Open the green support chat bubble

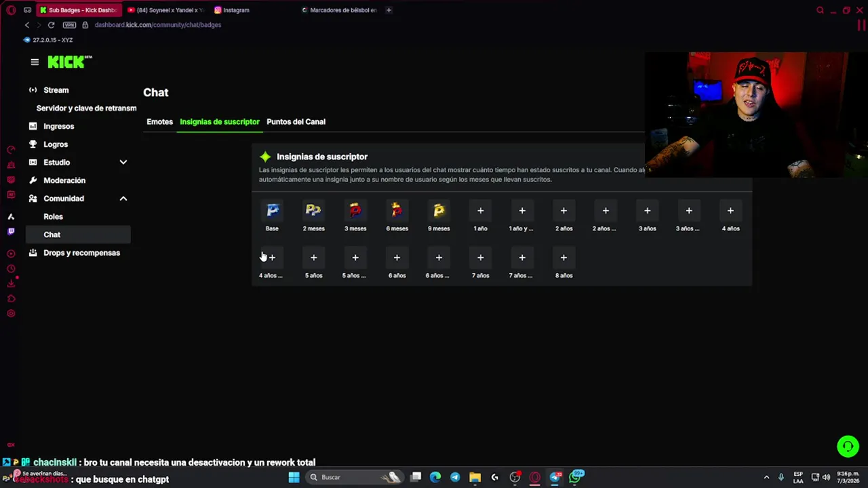tap(848, 447)
